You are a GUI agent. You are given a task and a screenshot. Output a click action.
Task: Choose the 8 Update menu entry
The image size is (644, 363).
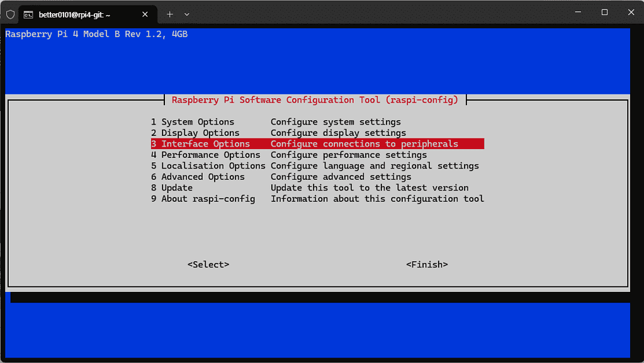[172, 187]
